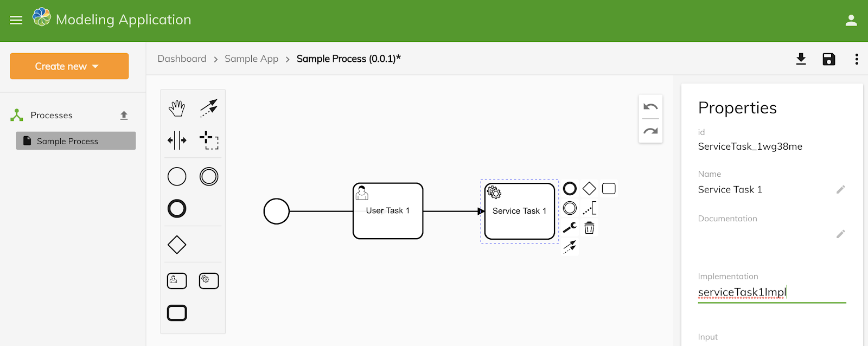Activate the global connect tool in palette
Screen dimensions: 868x346
[209, 108]
